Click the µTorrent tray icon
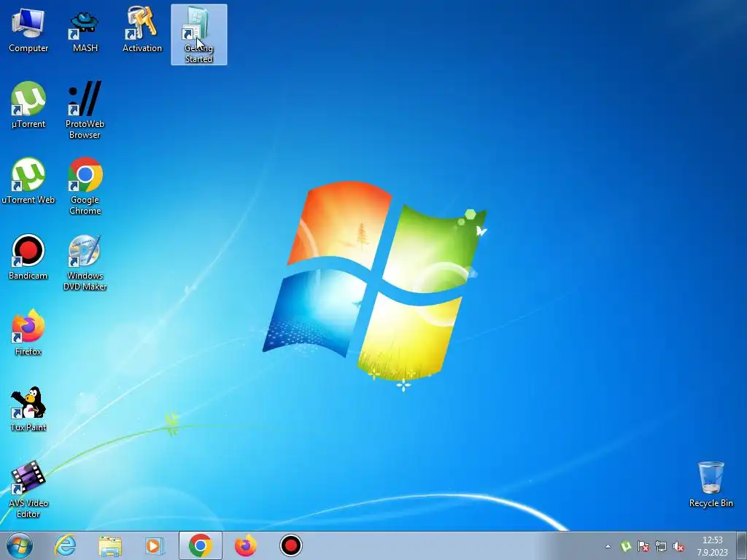Screen dimensions: 747x560 tap(626, 546)
